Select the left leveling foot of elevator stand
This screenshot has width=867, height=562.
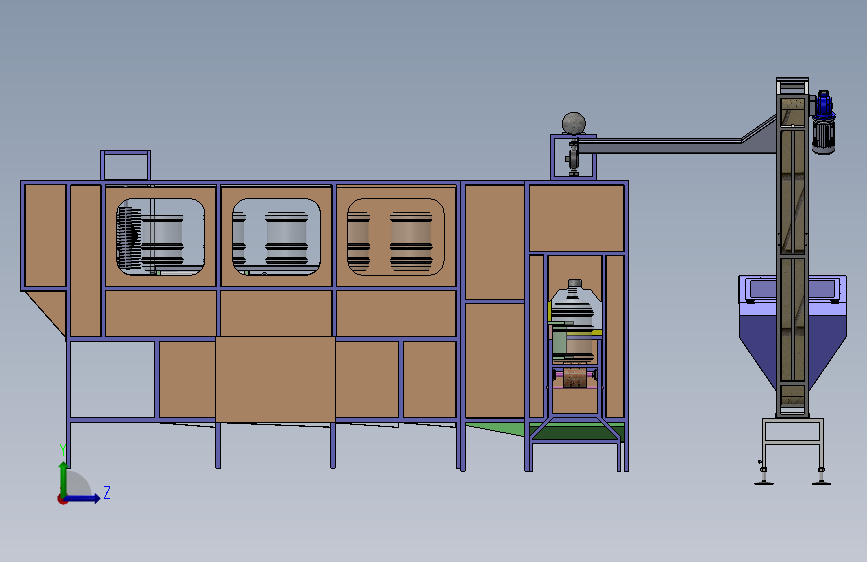pyautogui.click(x=764, y=475)
